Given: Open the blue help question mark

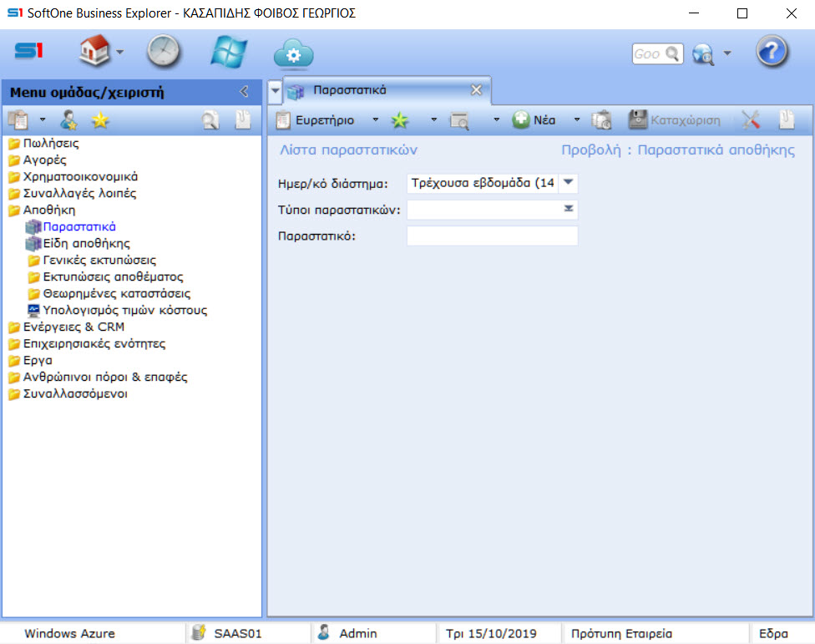Looking at the screenshot, I should pos(772,51).
